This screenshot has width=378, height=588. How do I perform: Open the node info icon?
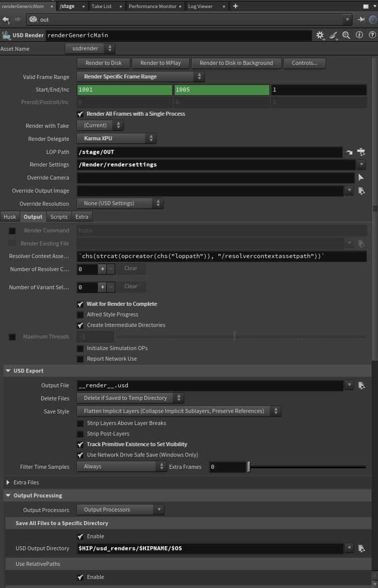click(x=359, y=35)
